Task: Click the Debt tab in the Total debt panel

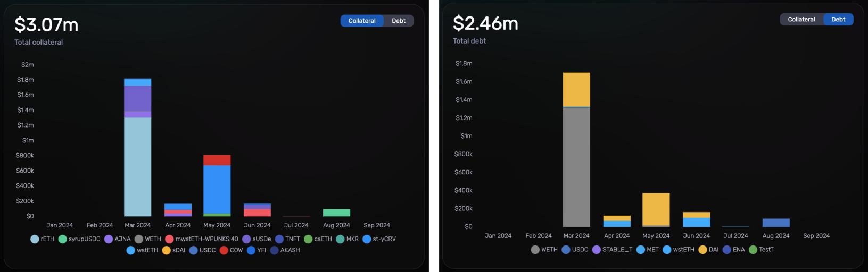Action: [838, 20]
